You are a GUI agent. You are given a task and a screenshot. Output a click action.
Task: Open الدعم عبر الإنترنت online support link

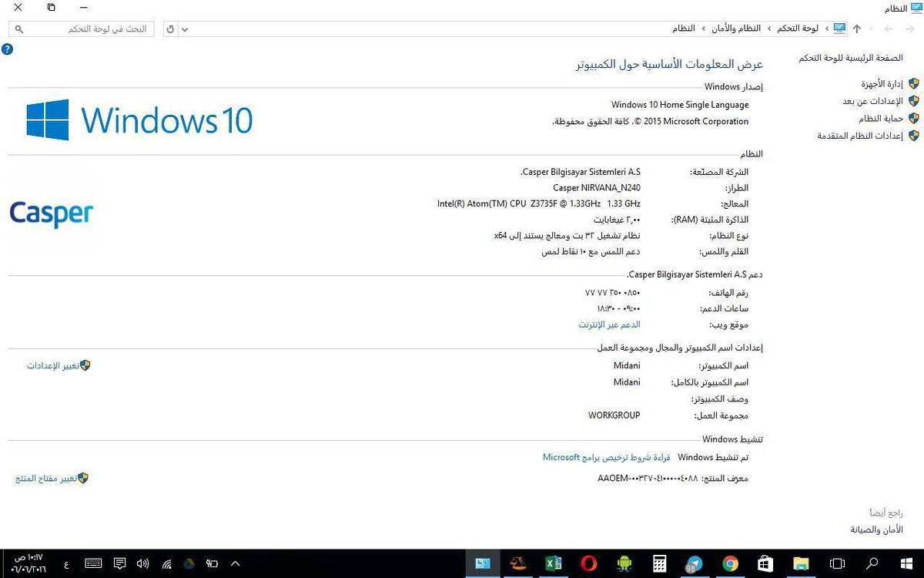point(609,324)
